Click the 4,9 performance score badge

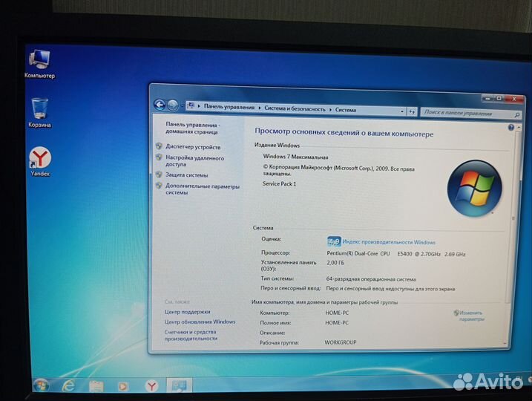pos(334,241)
